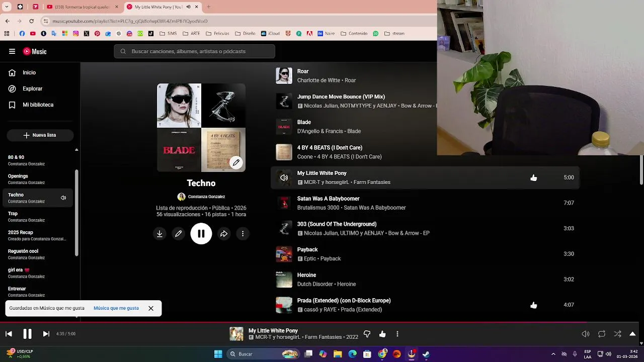Play Satan Was A Babyboomer

click(328, 199)
